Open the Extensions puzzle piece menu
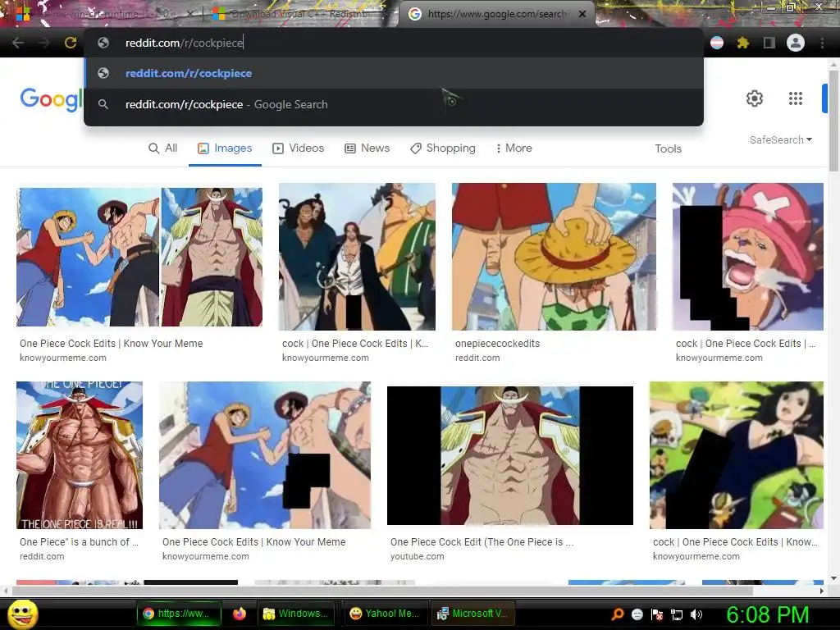The width and height of the screenshot is (840, 630). pyautogui.click(x=743, y=43)
